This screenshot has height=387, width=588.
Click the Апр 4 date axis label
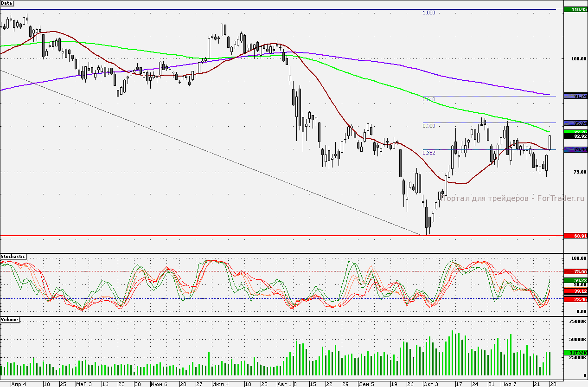[19, 384]
